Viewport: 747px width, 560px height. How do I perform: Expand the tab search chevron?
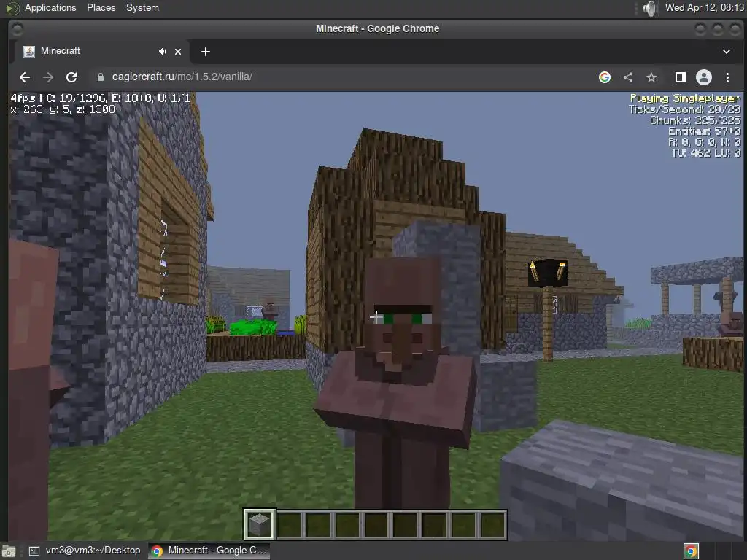click(x=727, y=52)
